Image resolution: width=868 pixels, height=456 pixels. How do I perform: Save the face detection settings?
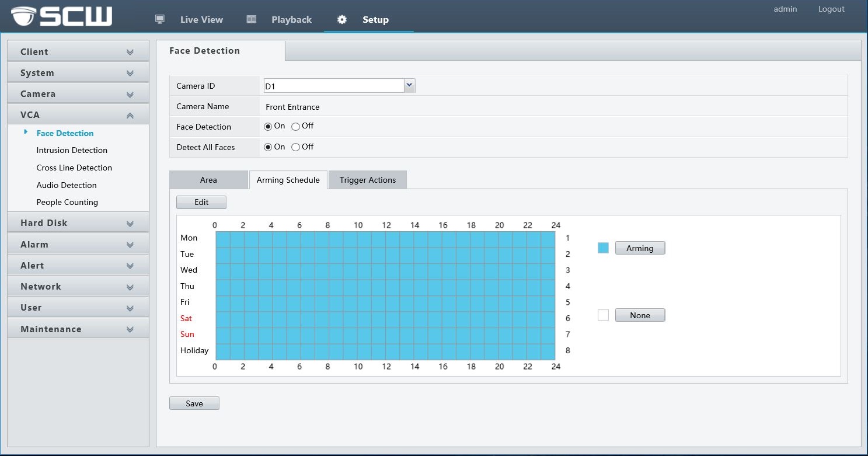[194, 403]
